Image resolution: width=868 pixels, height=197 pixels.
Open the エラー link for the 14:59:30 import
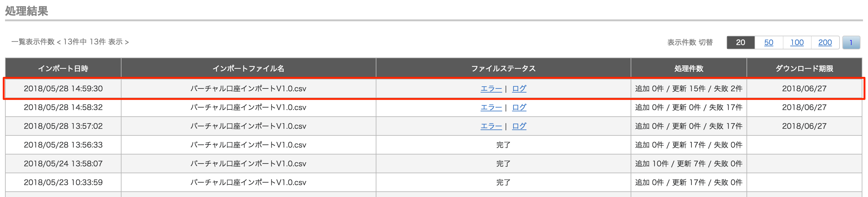(x=491, y=88)
